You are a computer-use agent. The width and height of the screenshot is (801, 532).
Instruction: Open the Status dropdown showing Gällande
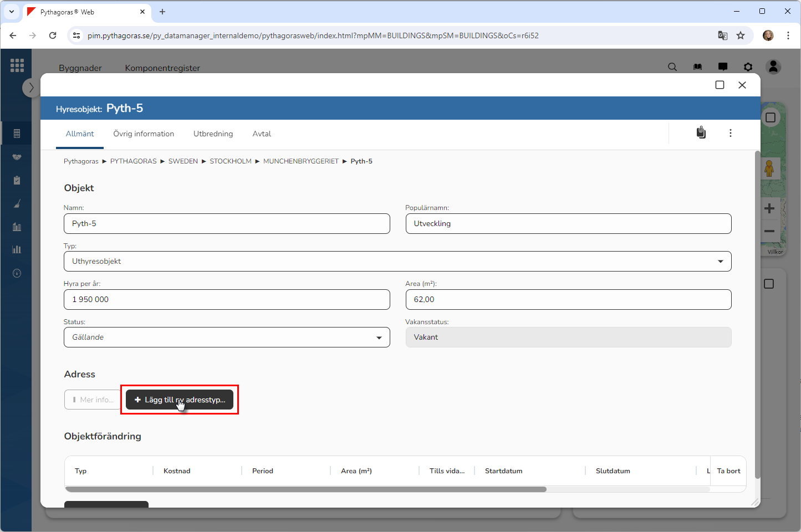pyautogui.click(x=227, y=337)
